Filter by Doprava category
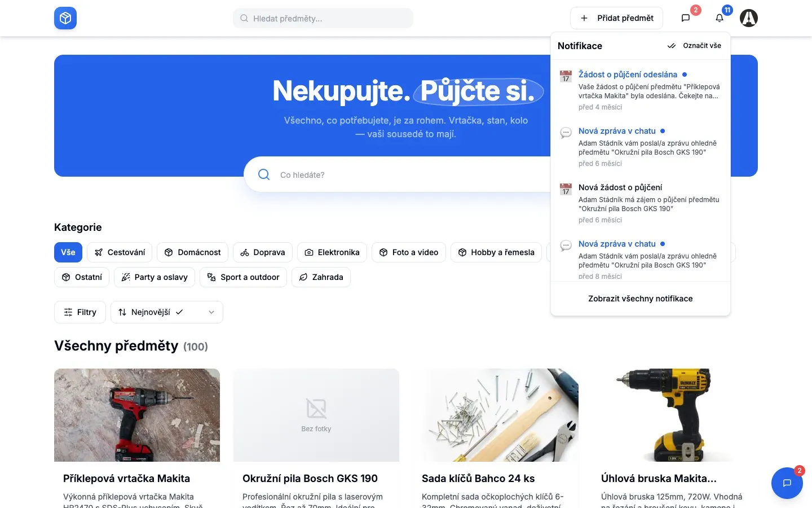Viewport: 812px width, 508px height. click(x=263, y=252)
